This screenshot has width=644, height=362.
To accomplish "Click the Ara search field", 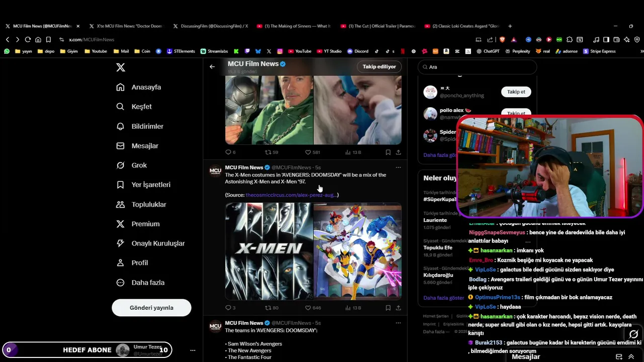I will click(x=477, y=67).
